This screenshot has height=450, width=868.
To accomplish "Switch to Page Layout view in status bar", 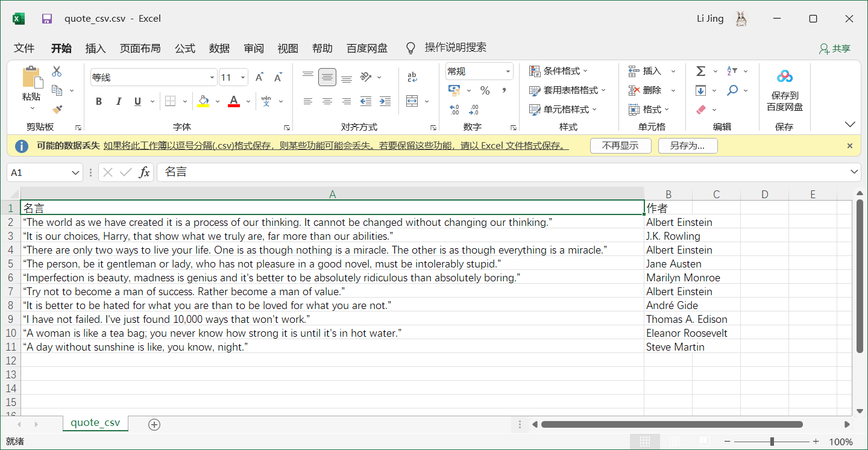I will point(675,442).
